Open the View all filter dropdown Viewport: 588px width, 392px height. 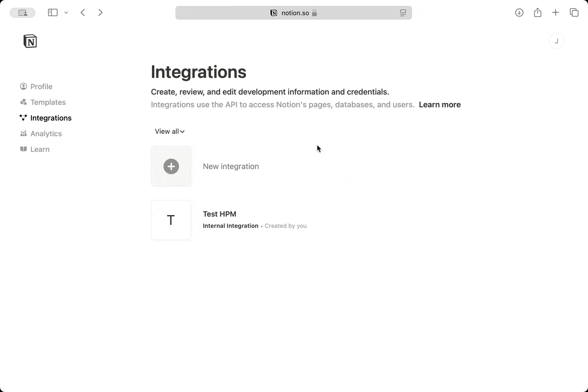[169, 131]
